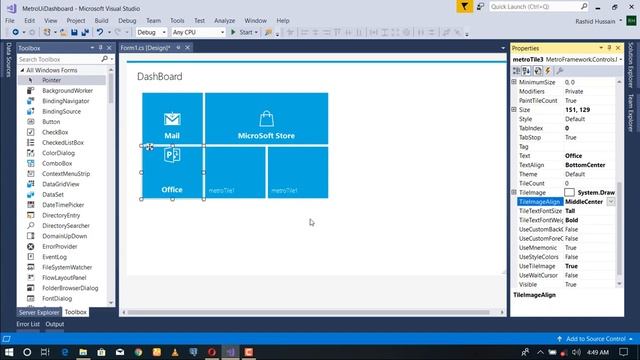The width and height of the screenshot is (640, 360).
Task: Pick the ErrorProvider control in Toolbox
Action: [60, 247]
